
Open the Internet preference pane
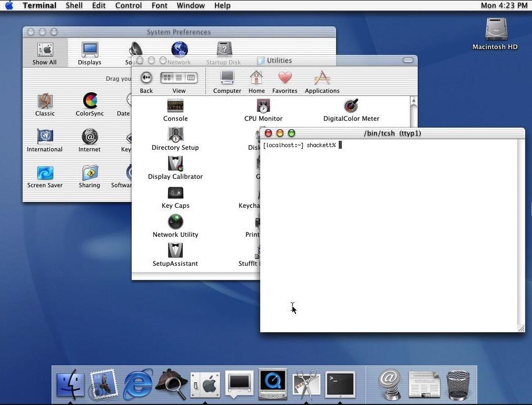(x=89, y=141)
